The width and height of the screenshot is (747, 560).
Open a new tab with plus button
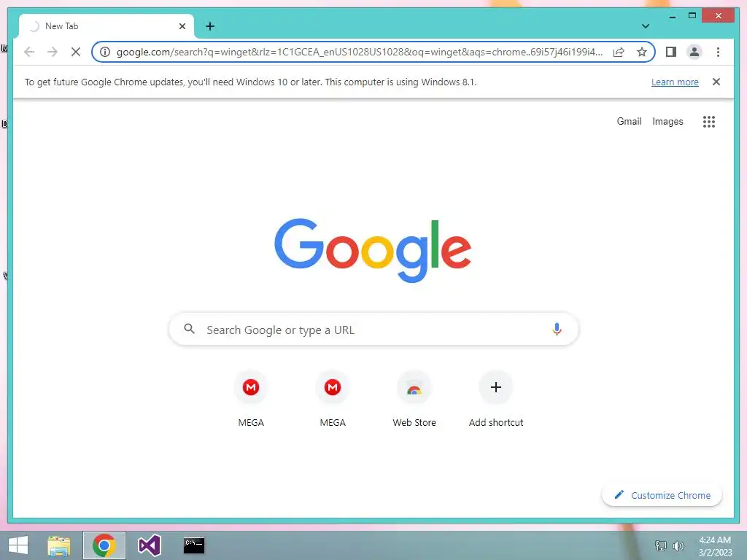point(210,26)
